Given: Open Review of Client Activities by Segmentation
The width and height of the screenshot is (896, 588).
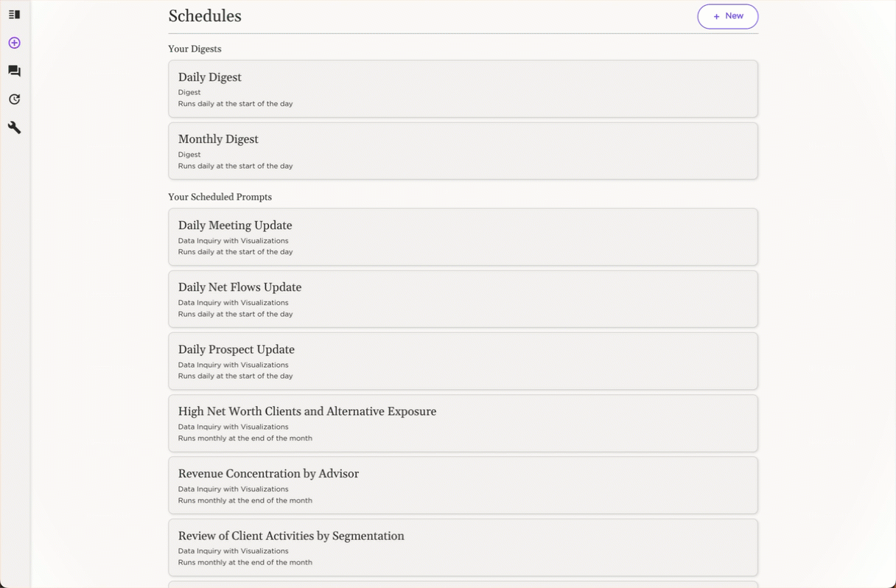Looking at the screenshot, I should pyautogui.click(x=463, y=547).
